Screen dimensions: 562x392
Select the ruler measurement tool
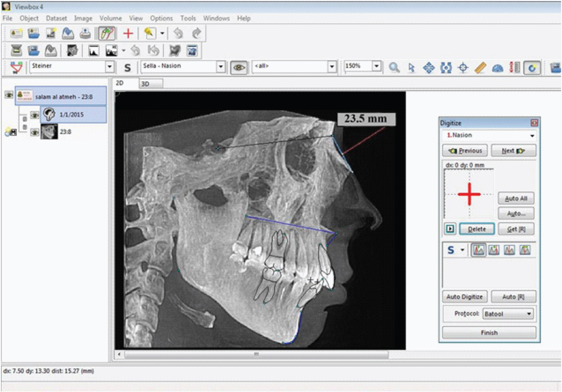[480, 68]
